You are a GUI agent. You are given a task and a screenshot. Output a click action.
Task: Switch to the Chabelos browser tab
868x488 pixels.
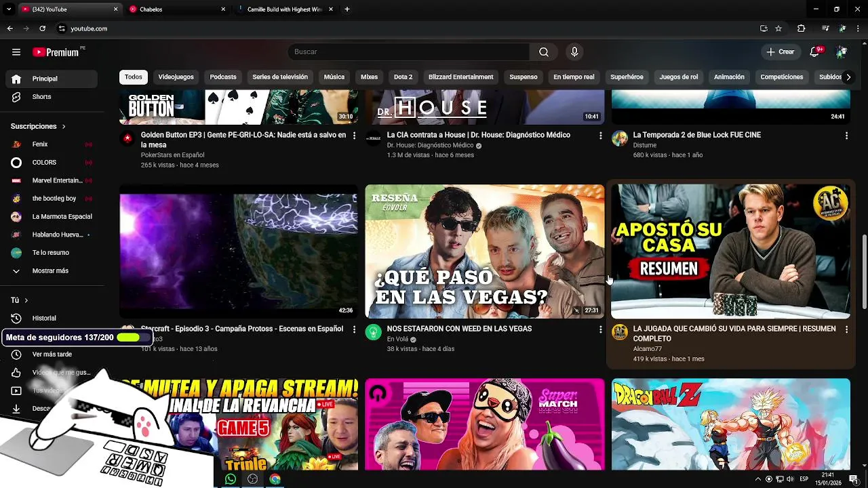tap(176, 9)
